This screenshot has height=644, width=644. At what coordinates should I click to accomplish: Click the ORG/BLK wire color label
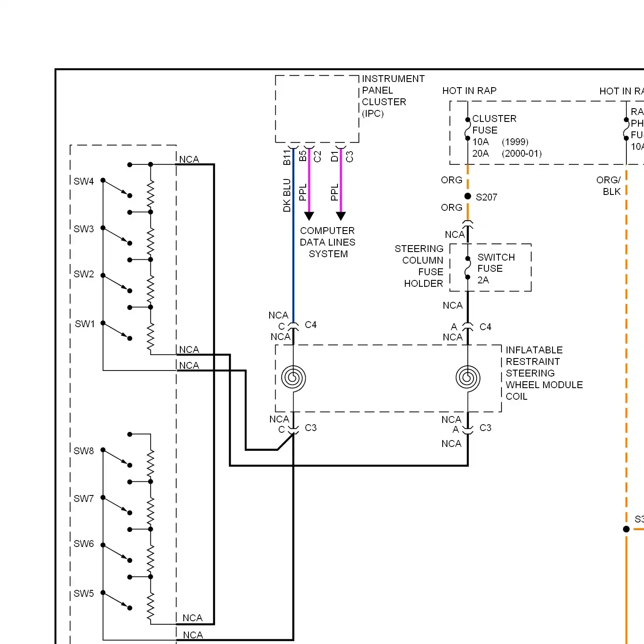pos(608,185)
